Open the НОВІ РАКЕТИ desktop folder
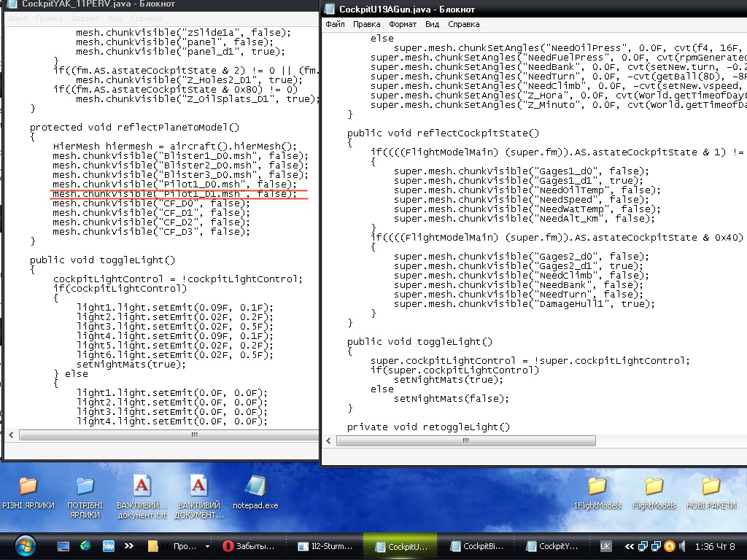Image resolution: width=747 pixels, height=560 pixels. point(711,492)
